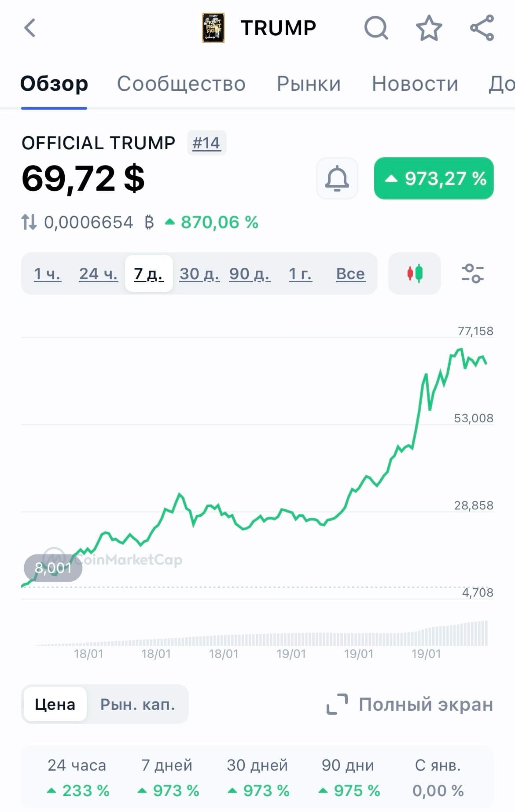Show the Все time range
515x812 pixels.
[350, 274]
